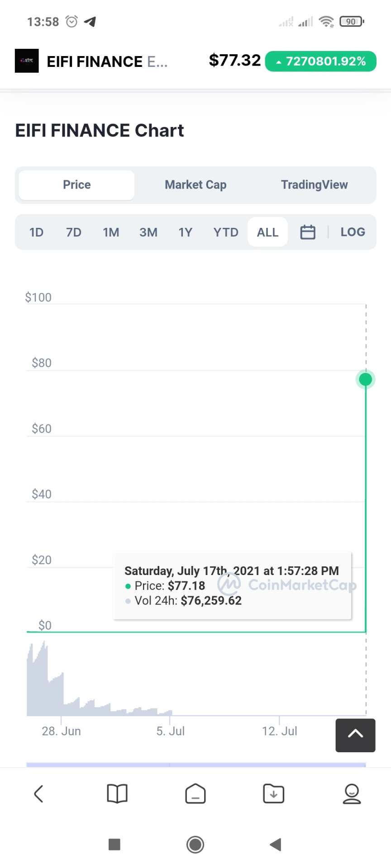Click the chart range navigator bar
Viewport: 391px width, 868px height.
(195, 764)
